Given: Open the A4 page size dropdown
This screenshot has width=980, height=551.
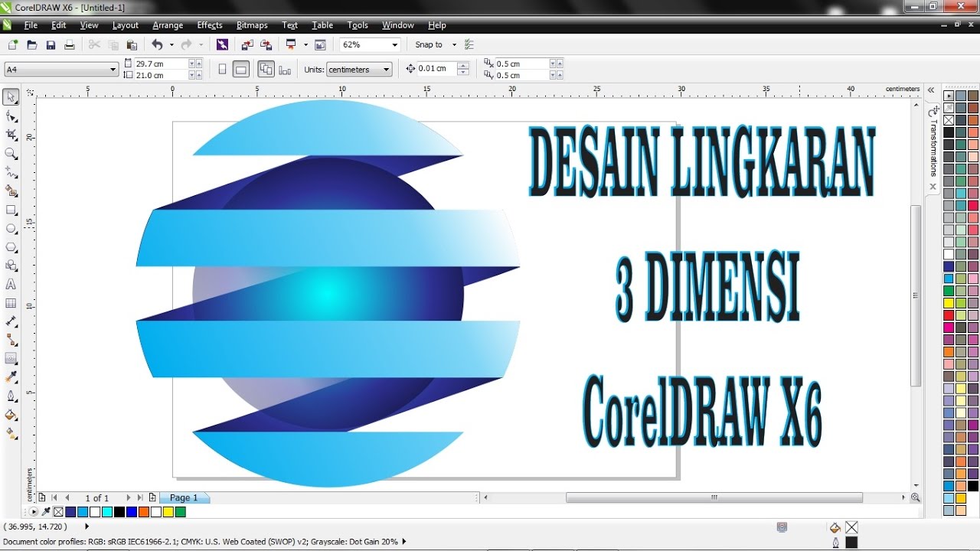Looking at the screenshot, I should point(113,70).
